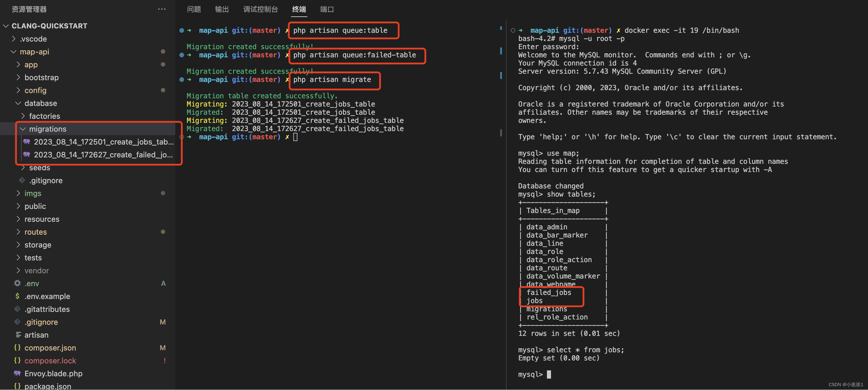Image resolution: width=868 pixels, height=390 pixels.
Task: Open .gitignore inside database folder
Action: [45, 181]
